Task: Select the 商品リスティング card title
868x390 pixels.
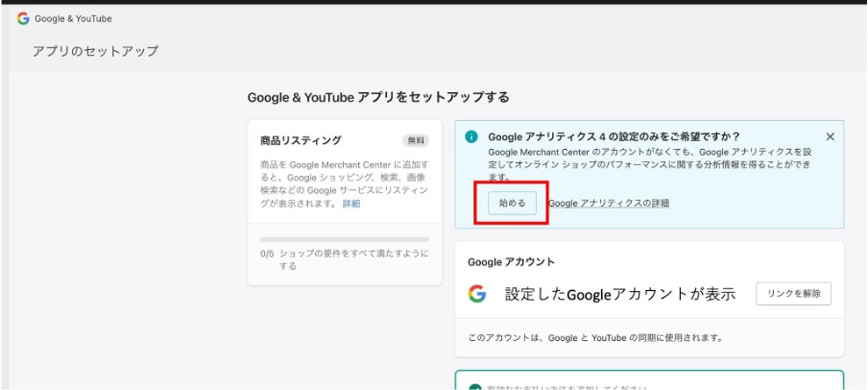Action: click(301, 140)
